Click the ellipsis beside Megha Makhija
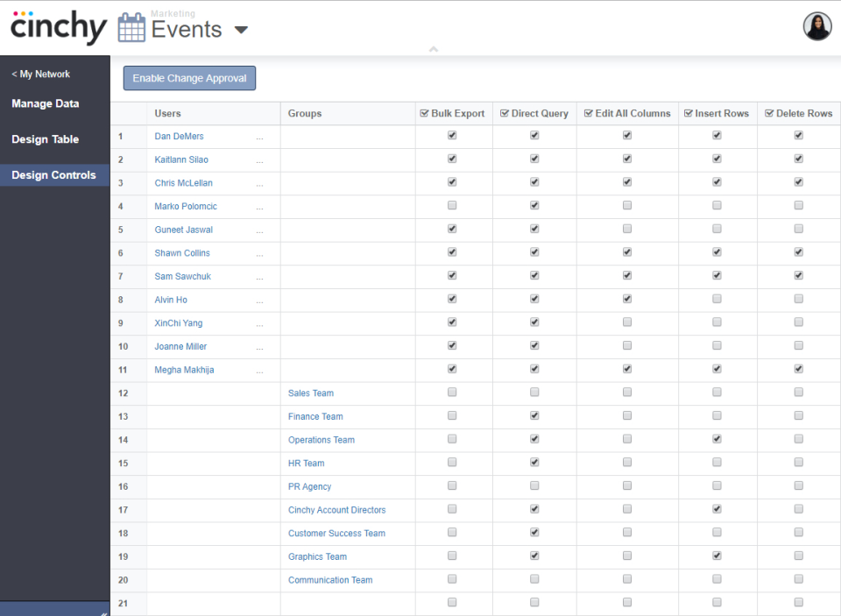The width and height of the screenshot is (841, 616). click(259, 369)
